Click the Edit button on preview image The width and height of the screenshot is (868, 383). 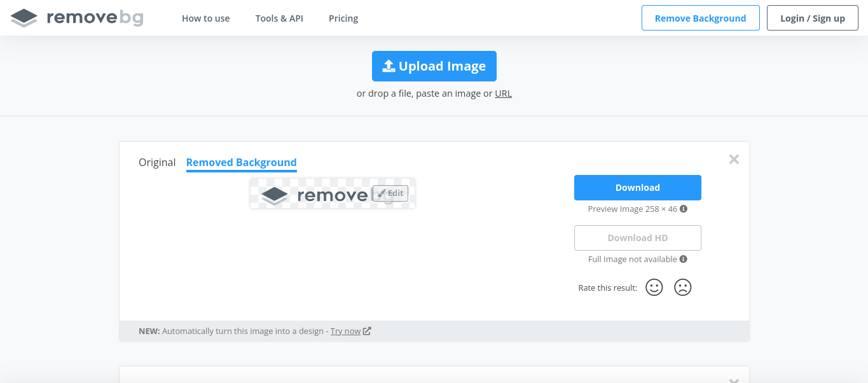390,193
